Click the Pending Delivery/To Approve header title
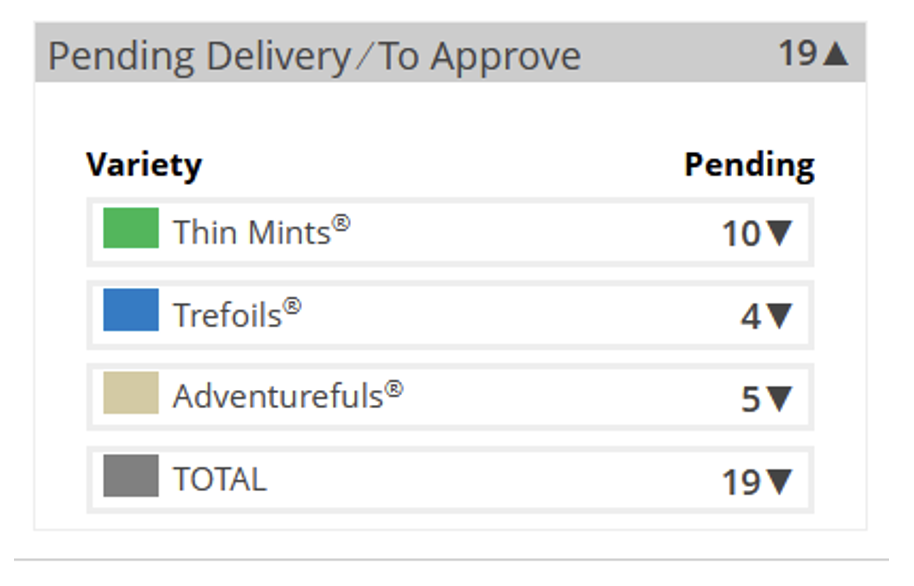The width and height of the screenshot is (914, 586). (x=314, y=57)
